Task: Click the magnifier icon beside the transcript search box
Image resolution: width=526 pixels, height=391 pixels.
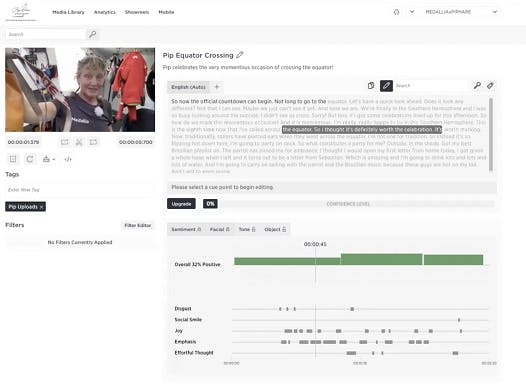Action: tap(477, 86)
